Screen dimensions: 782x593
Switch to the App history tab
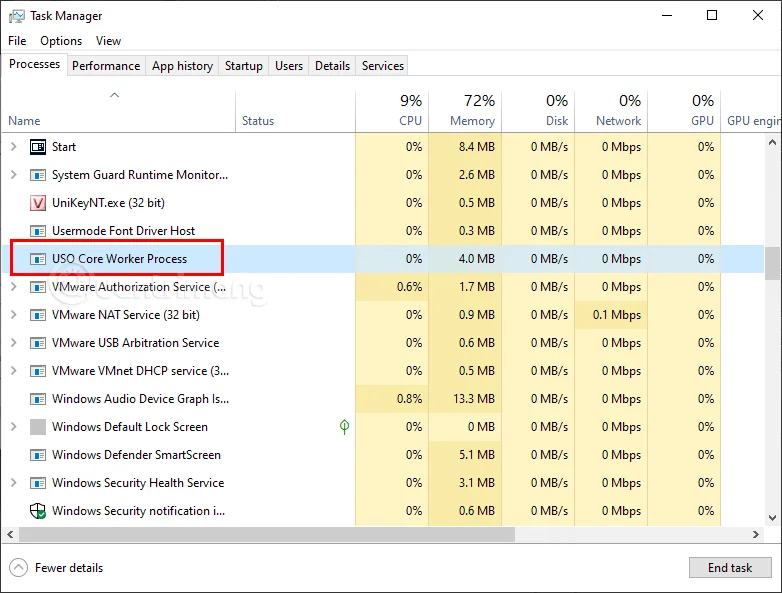[182, 66]
